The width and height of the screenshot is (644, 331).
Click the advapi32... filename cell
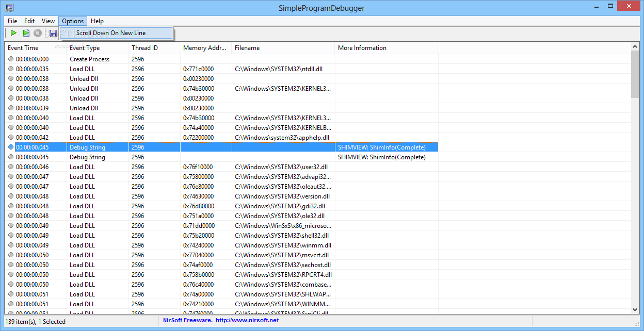[x=283, y=177]
